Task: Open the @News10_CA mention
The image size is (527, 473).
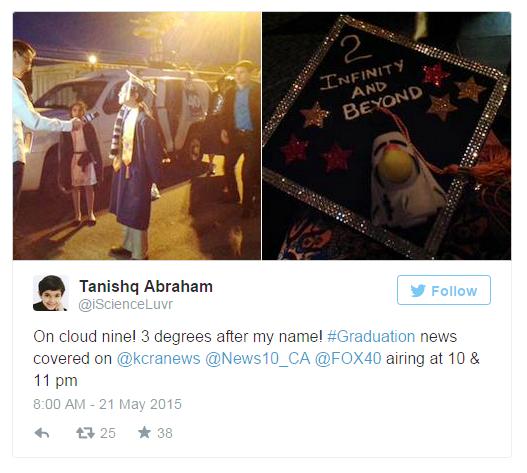Action: (x=258, y=358)
